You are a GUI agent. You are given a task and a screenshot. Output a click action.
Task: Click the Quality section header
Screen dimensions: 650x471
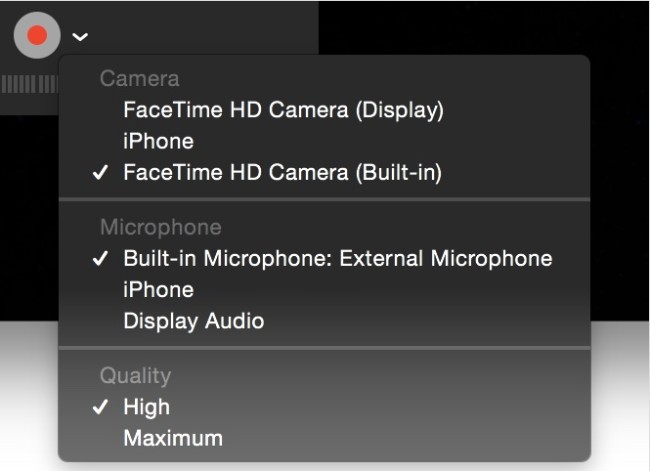pyautogui.click(x=136, y=376)
